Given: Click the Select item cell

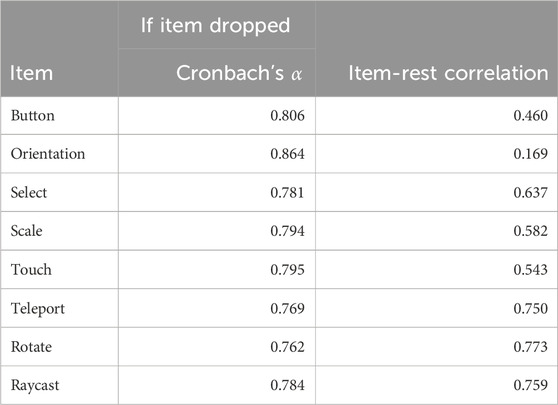Looking at the screenshot, I should [x=29, y=193].
